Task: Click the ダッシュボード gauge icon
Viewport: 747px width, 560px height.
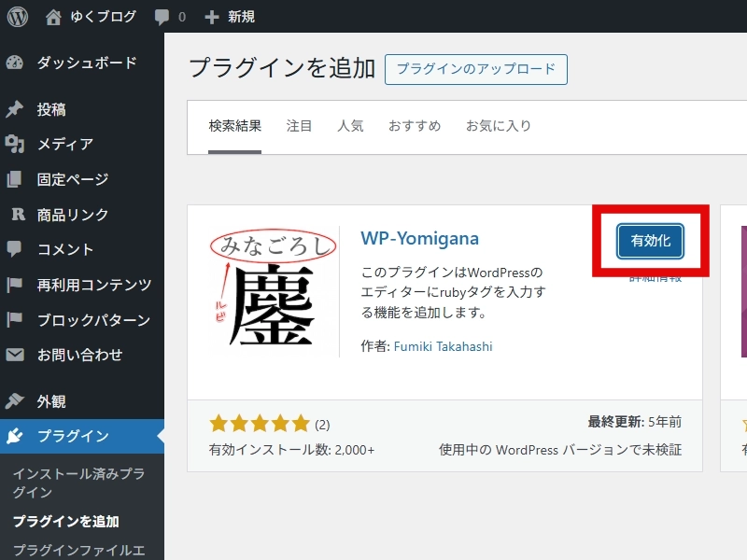Action: coord(15,63)
